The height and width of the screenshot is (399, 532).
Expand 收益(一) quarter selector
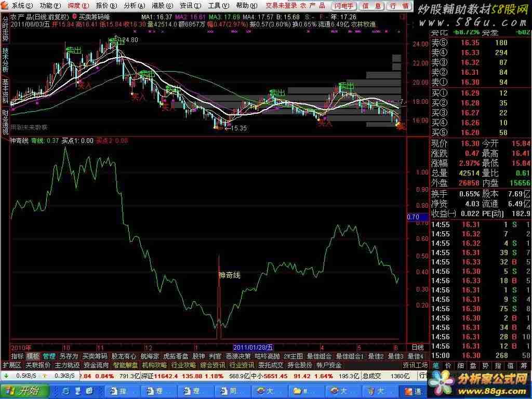click(444, 214)
